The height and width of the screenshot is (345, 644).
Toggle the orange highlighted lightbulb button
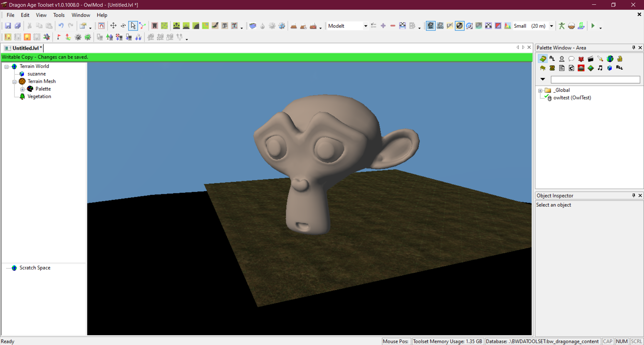click(x=27, y=37)
